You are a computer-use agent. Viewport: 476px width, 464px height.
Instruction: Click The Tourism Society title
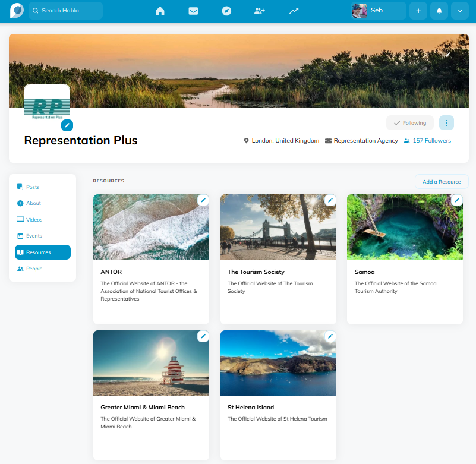[256, 272]
